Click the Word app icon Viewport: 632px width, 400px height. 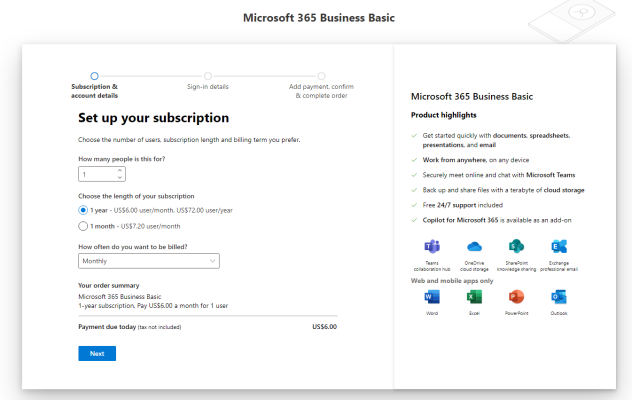pyautogui.click(x=432, y=297)
